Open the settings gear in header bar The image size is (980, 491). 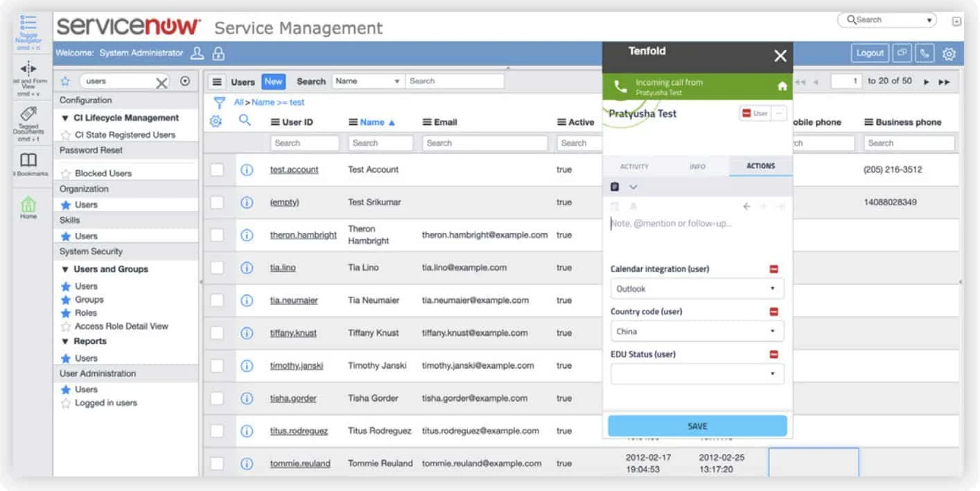(950, 53)
